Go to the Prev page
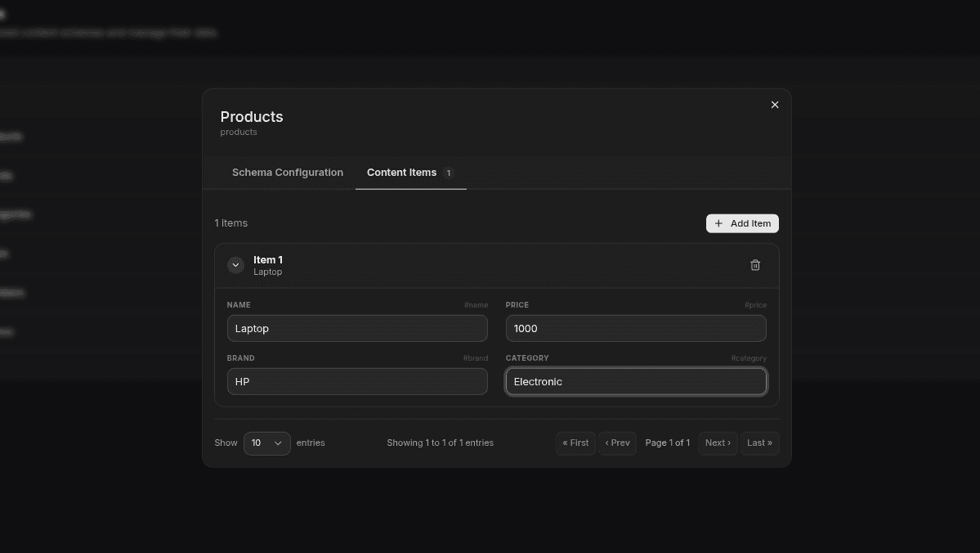Image resolution: width=980 pixels, height=553 pixels. (617, 443)
